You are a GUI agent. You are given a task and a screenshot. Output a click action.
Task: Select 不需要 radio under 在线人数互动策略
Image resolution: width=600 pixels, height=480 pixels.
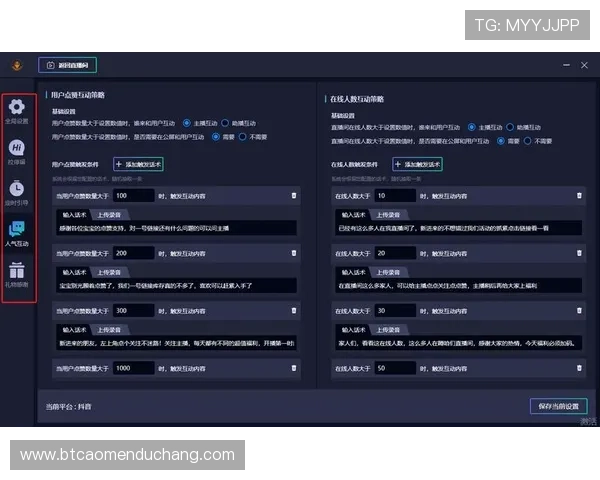point(528,141)
